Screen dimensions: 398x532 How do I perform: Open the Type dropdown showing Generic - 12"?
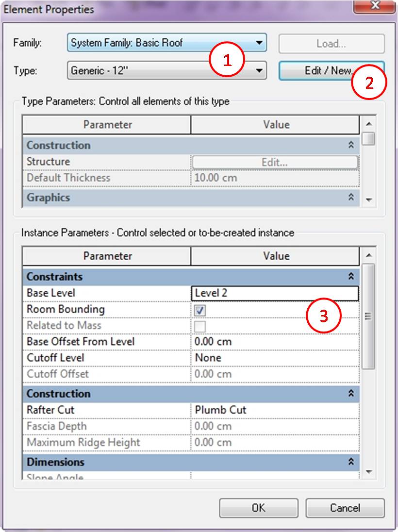(166, 70)
